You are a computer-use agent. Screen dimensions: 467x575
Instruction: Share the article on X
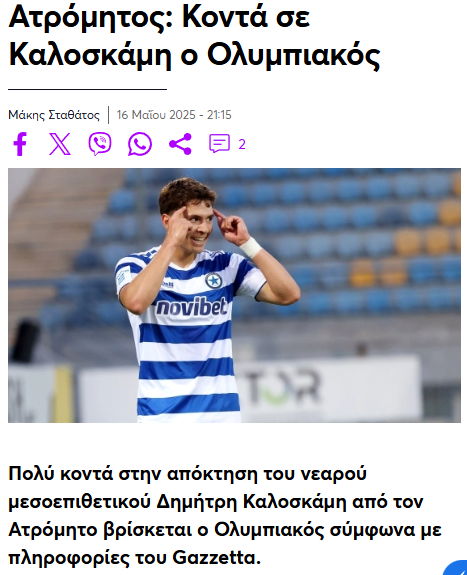[60, 144]
